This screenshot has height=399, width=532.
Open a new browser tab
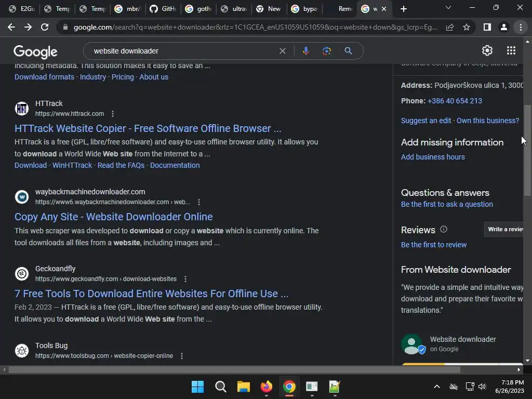pyautogui.click(x=403, y=9)
